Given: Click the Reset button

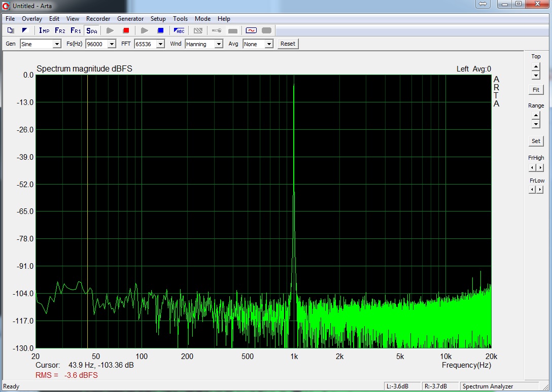Looking at the screenshot, I should click(288, 44).
